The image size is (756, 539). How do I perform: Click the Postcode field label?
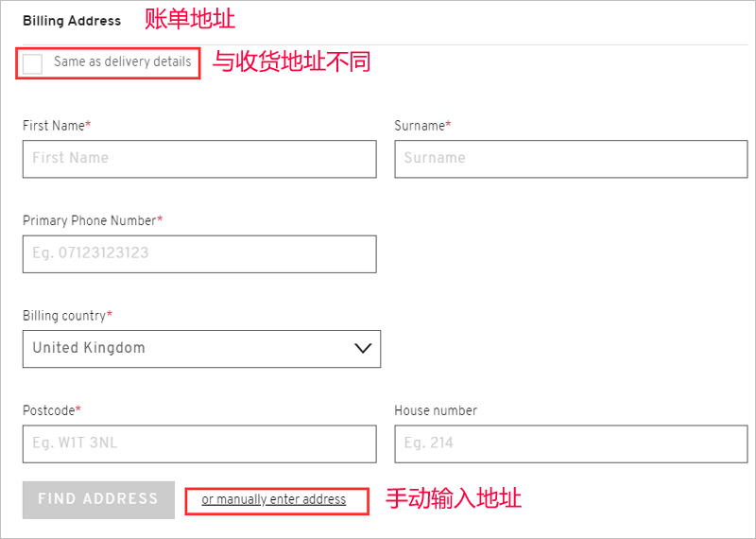coord(52,410)
